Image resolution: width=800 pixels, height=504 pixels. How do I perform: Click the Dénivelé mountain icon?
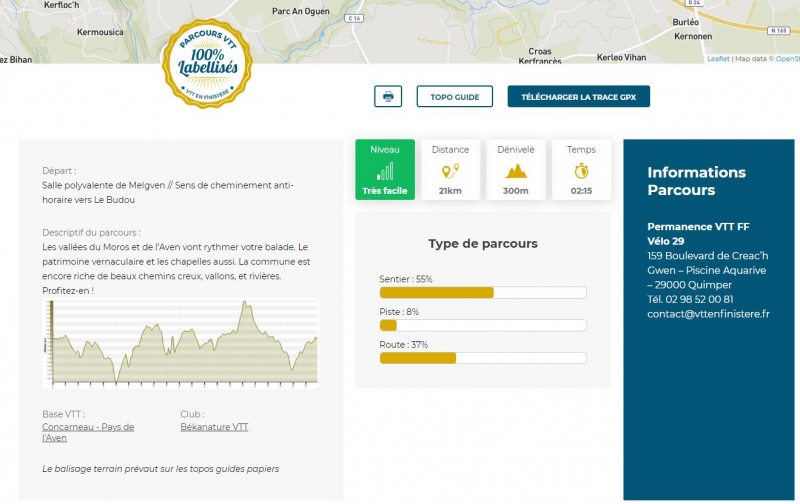(x=516, y=171)
